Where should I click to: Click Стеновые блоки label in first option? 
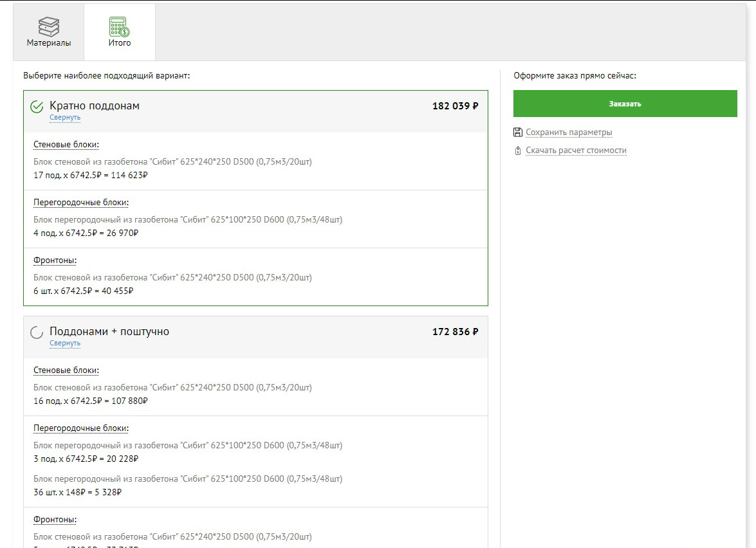(66, 145)
